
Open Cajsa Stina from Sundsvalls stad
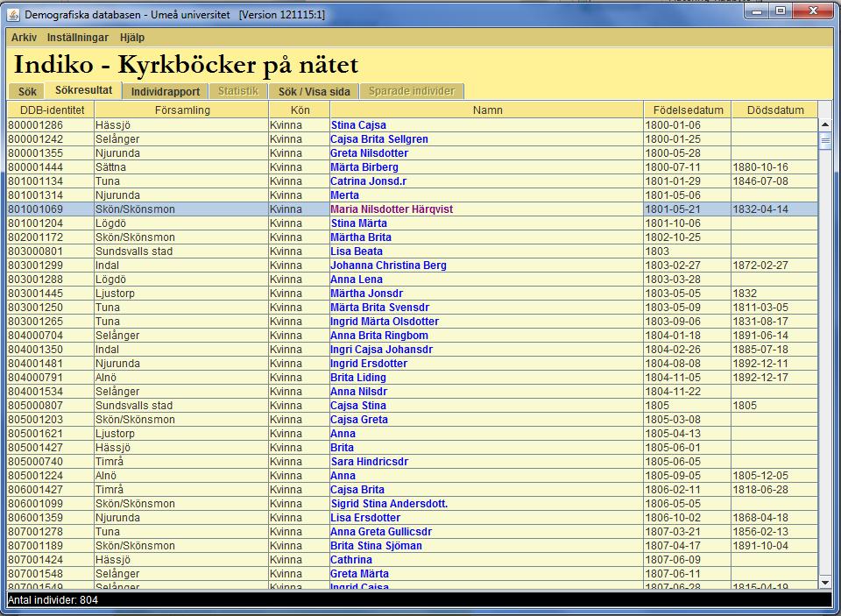(x=358, y=405)
